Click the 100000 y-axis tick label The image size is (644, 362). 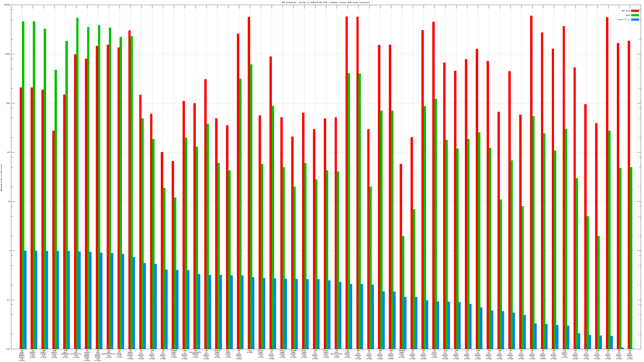click(7, 5)
